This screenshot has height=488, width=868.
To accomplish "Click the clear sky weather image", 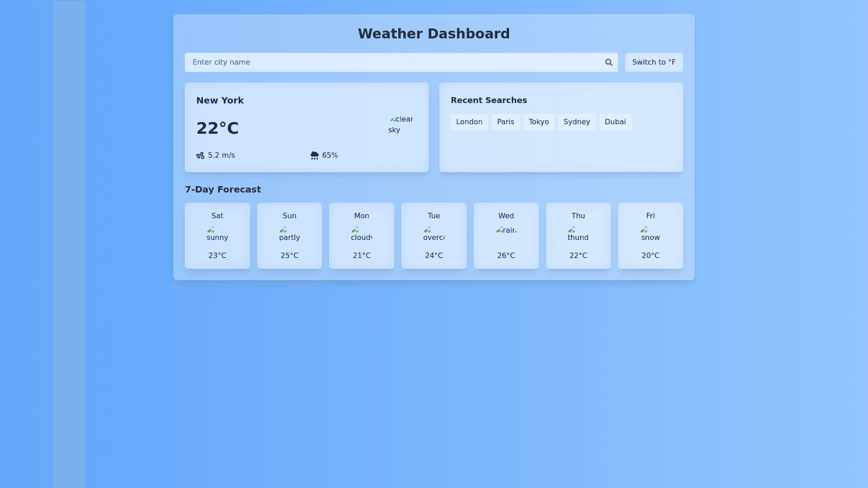I will [401, 124].
